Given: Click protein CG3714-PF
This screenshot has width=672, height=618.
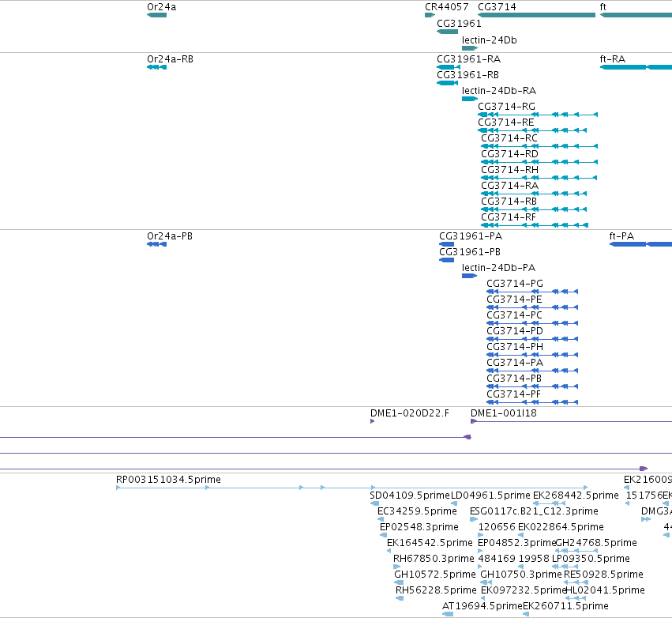Looking at the screenshot, I should [x=532, y=402].
